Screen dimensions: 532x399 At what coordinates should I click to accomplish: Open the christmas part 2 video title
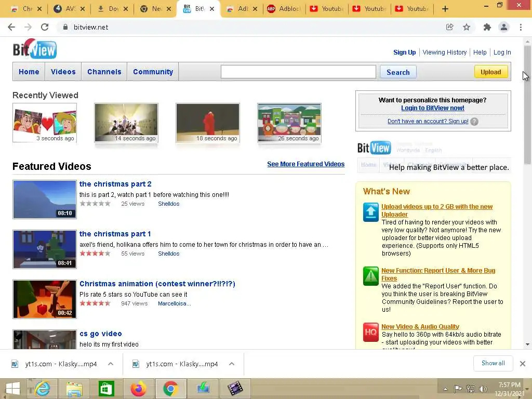[x=115, y=184]
